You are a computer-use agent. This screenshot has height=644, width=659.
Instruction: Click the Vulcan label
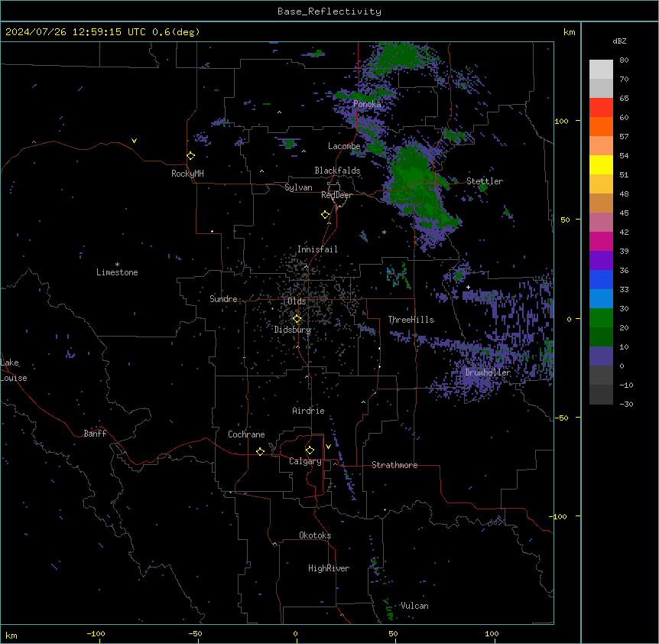tap(415, 606)
